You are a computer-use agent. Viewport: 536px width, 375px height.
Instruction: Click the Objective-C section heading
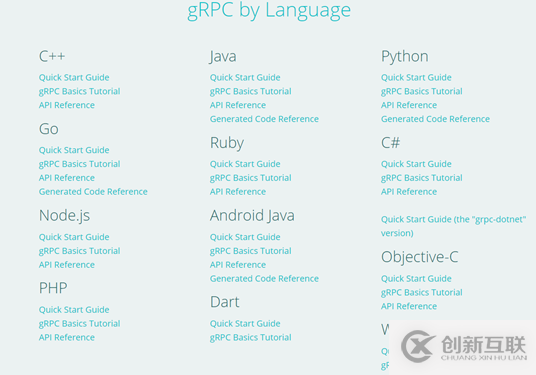(x=420, y=257)
